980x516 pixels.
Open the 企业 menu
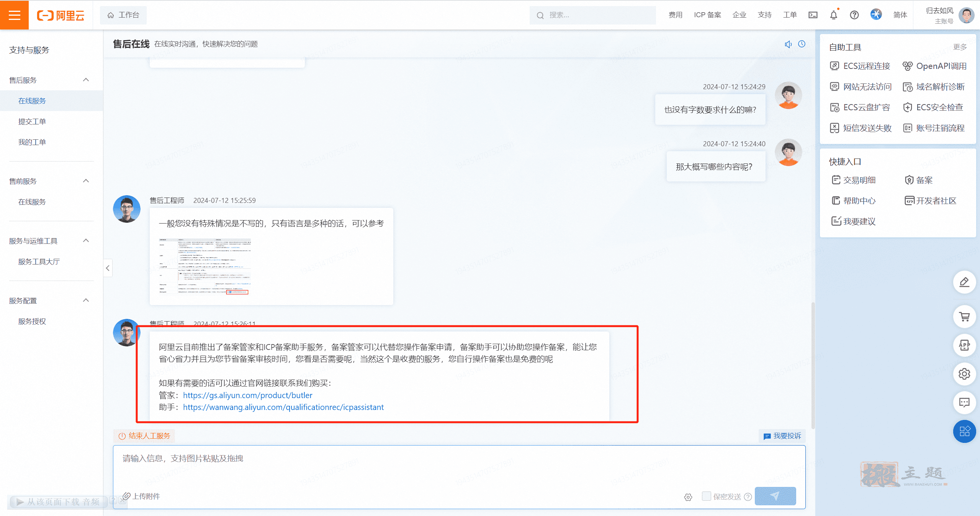click(x=739, y=15)
